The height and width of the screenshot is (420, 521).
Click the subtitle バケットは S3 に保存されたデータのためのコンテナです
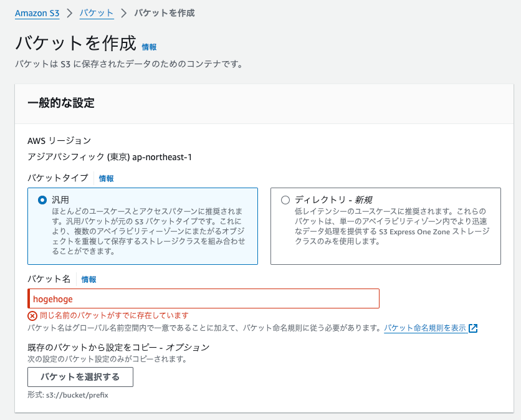[x=129, y=64]
